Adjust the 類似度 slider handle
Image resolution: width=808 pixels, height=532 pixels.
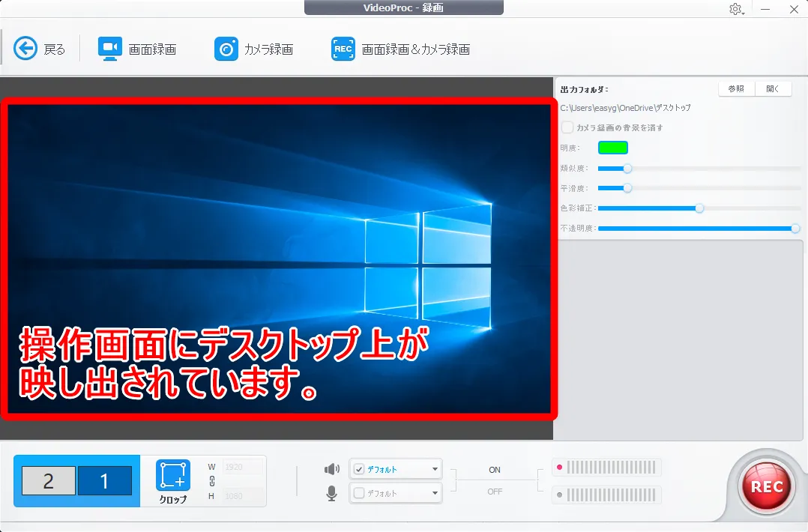tap(627, 169)
